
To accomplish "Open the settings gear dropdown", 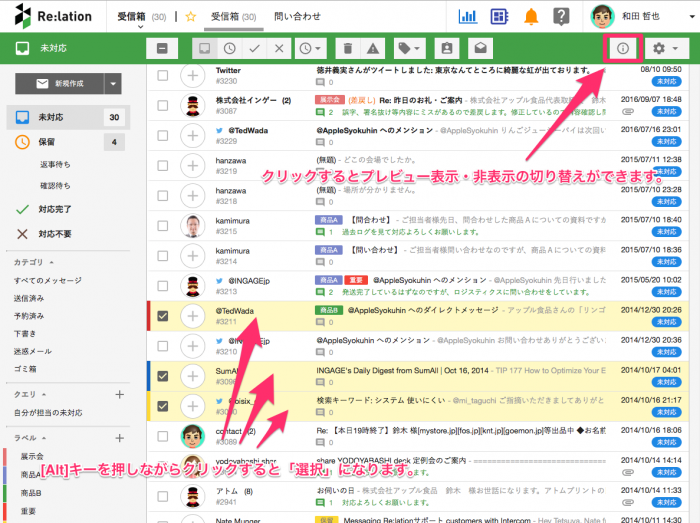I will [x=665, y=48].
